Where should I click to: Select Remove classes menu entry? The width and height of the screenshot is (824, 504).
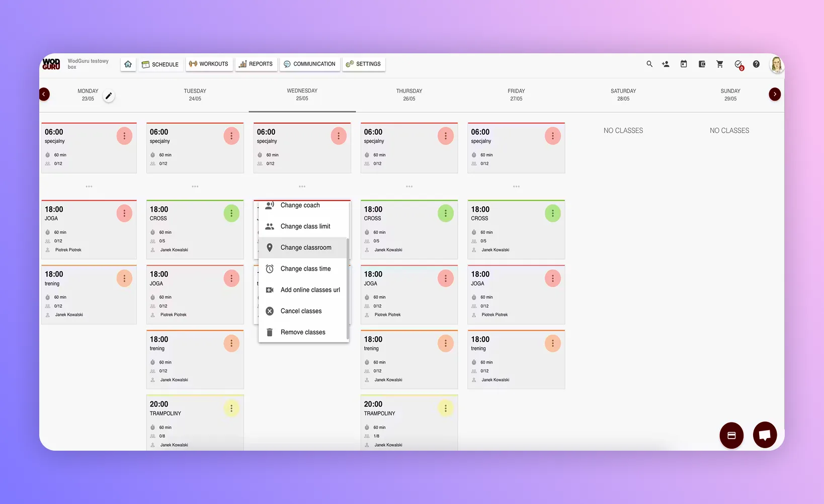303,332
